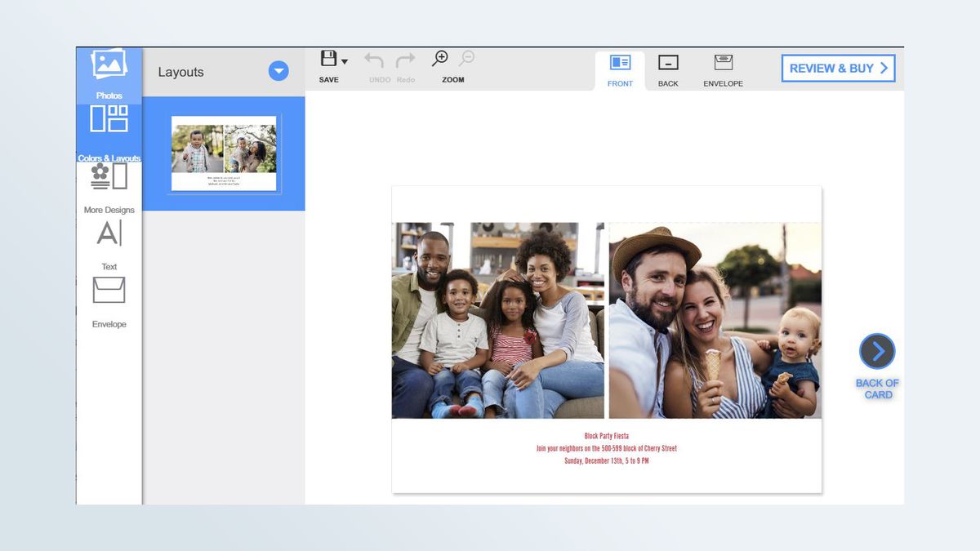Click the Redo arrow
Screen dimensions: 980x551
coord(405,61)
